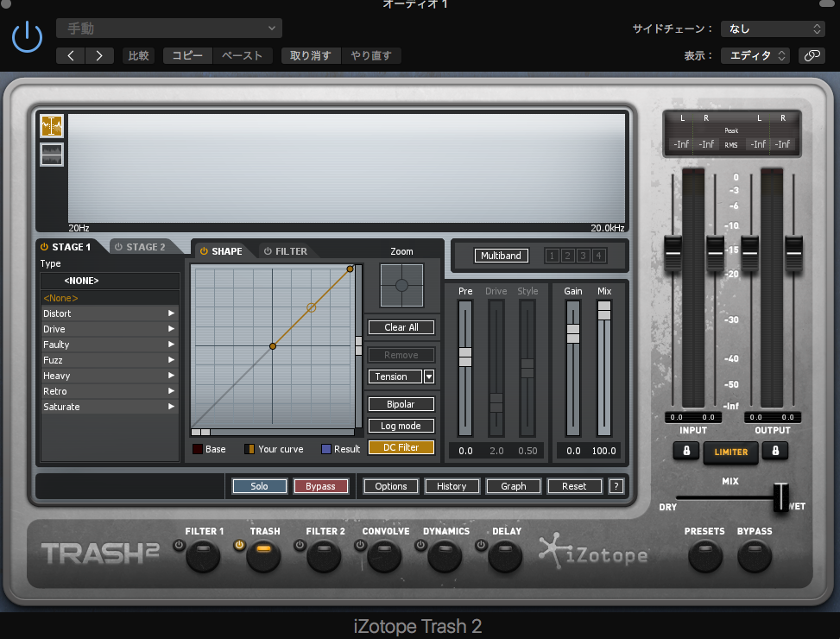Click the previous preset arrow

coord(71,55)
